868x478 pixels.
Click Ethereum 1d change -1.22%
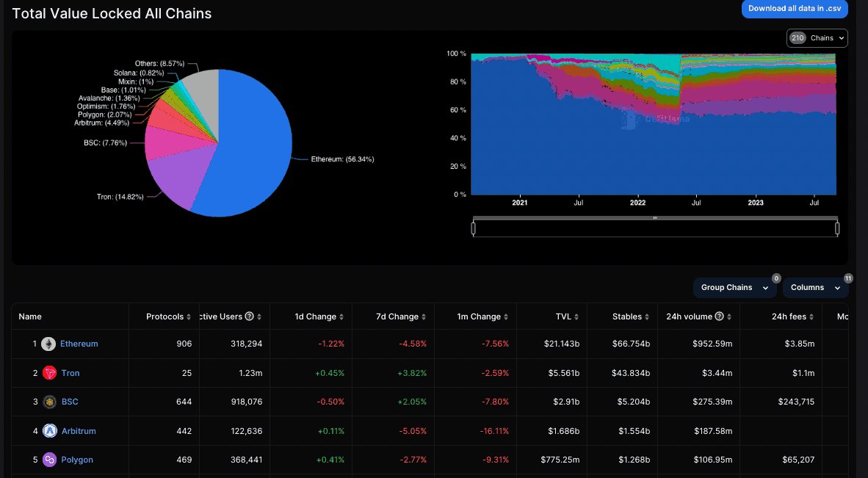[331, 344]
